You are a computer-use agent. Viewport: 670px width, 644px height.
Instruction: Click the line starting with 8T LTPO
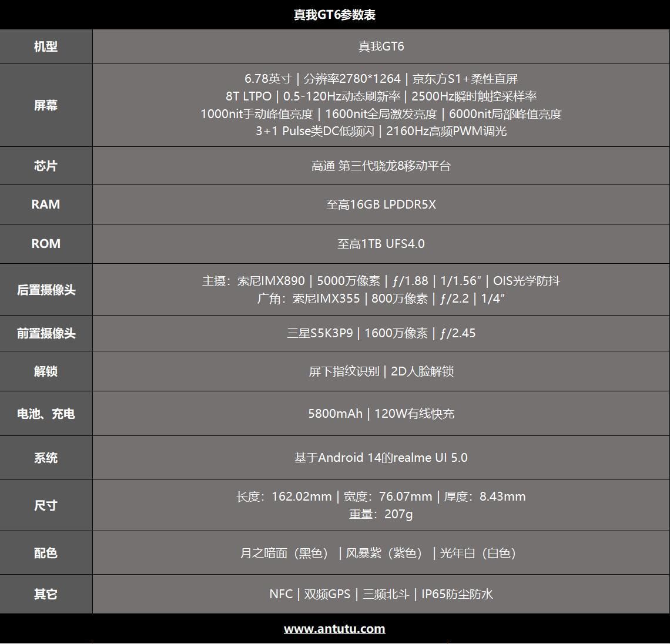[x=381, y=96]
